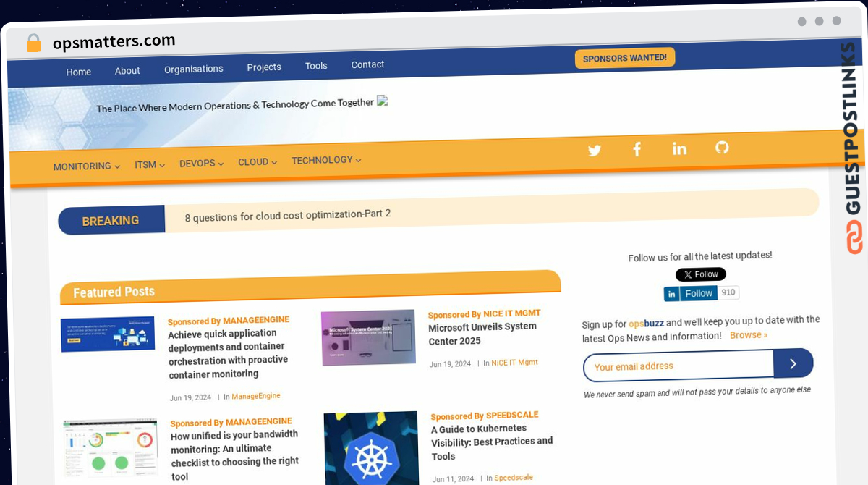Click the Jun 11, 2024 date
Viewport: 868px width, 485px height.
pos(454,479)
